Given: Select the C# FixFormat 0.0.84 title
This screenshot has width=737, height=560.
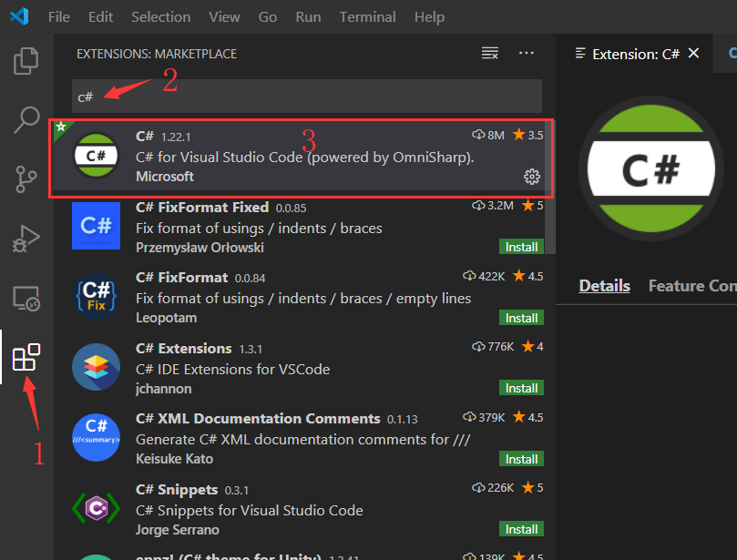Looking at the screenshot, I should [x=181, y=278].
